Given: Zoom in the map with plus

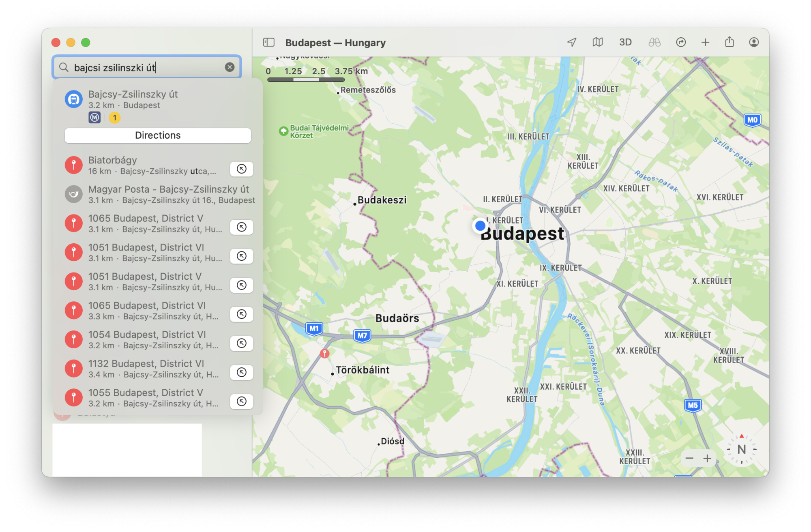Looking at the screenshot, I should (x=708, y=459).
